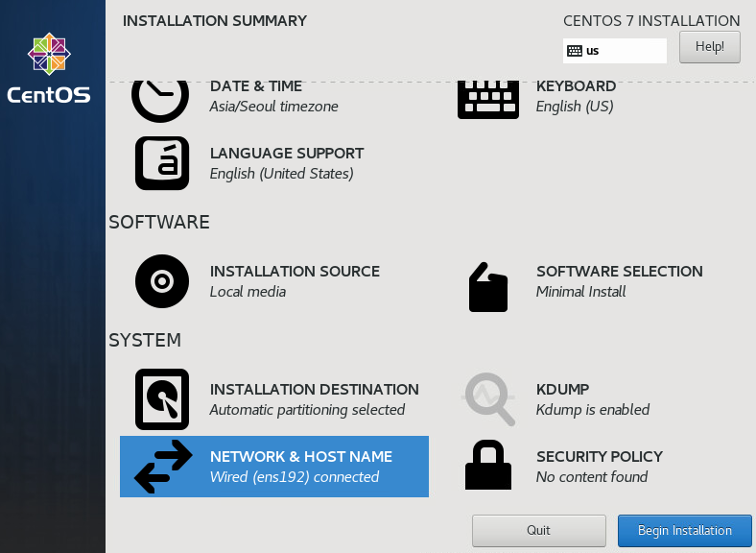The image size is (756, 553).
Task: Click the Minimal Install text
Action: pyautogui.click(x=581, y=292)
